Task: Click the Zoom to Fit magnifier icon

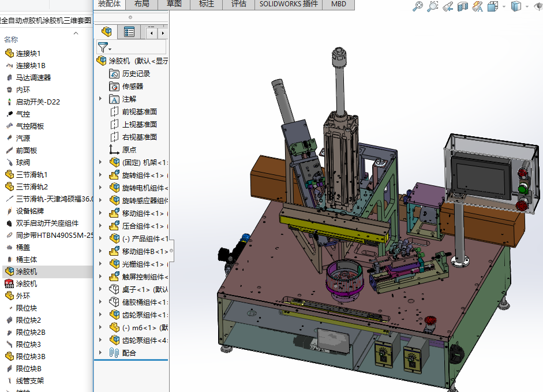Action: 418,6
